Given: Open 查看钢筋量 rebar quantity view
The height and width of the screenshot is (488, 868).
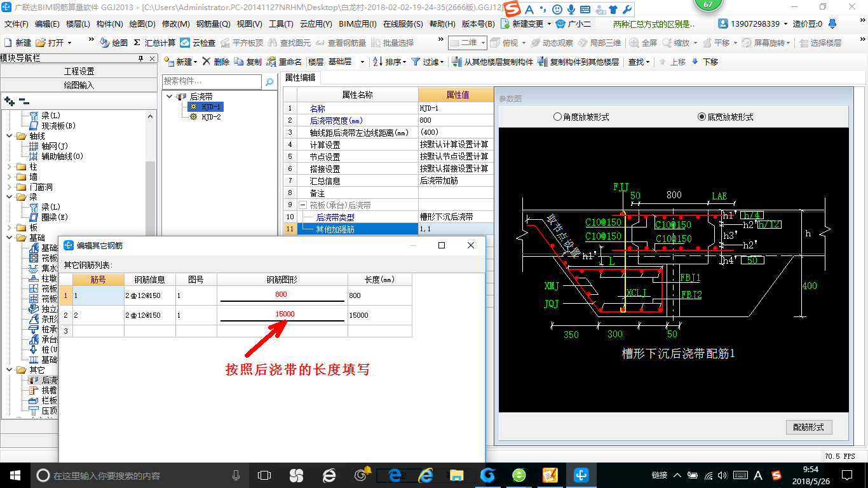Looking at the screenshot, I should [341, 43].
